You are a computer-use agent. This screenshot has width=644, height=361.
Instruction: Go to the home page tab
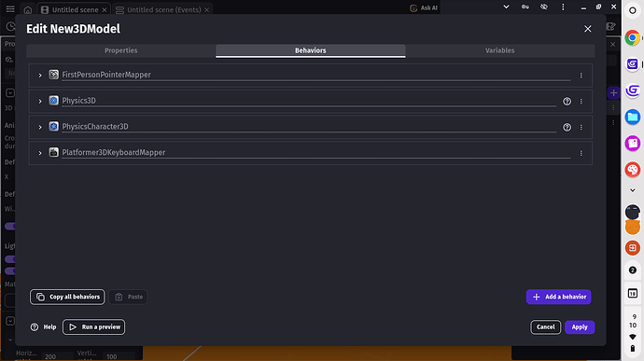point(27,10)
